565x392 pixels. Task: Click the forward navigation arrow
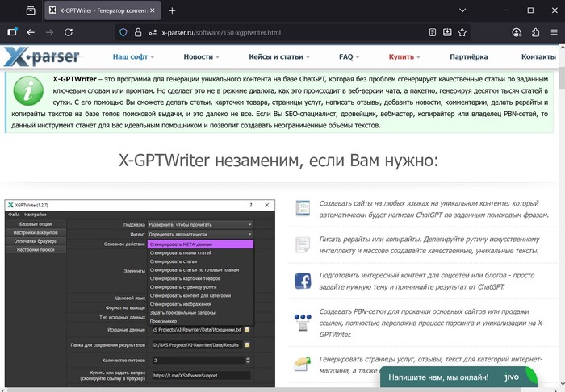coord(50,32)
